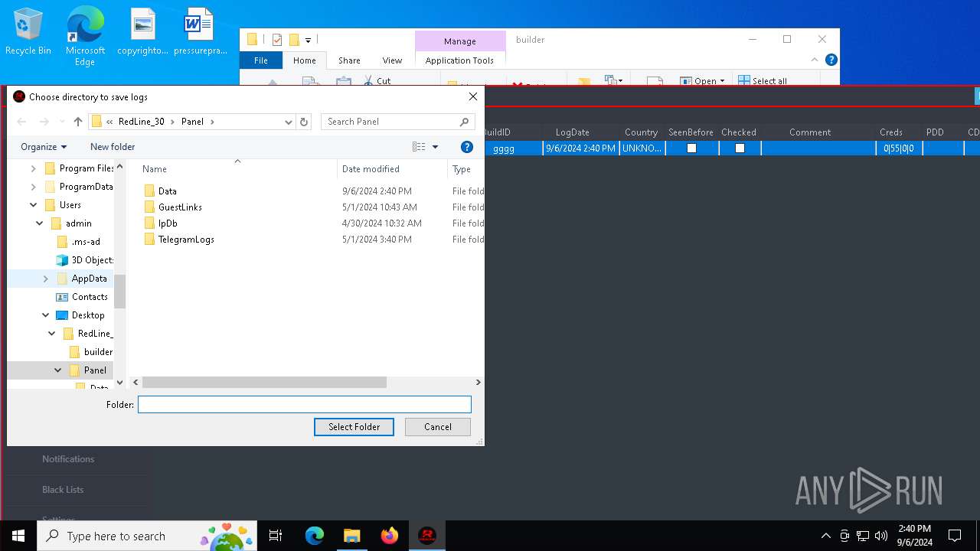Open the Notifications section in RedLine panel

(68, 459)
